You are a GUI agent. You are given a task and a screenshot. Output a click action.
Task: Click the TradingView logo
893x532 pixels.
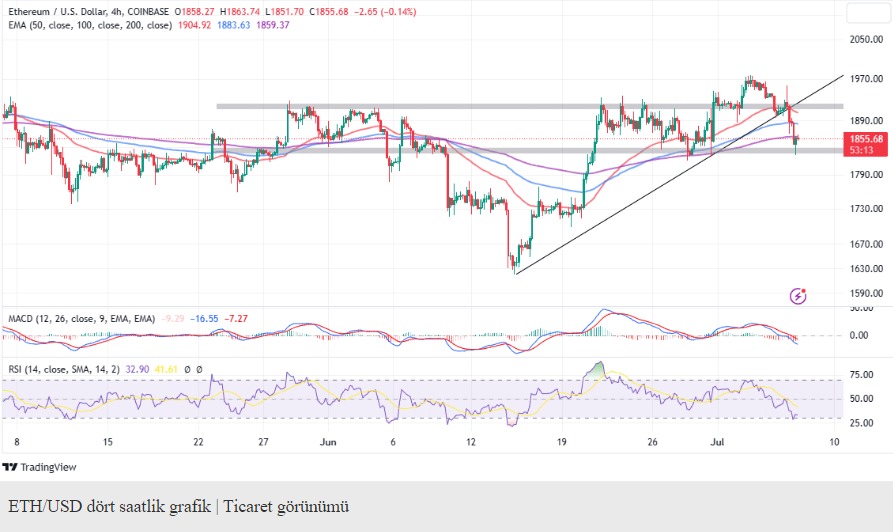click(x=39, y=467)
